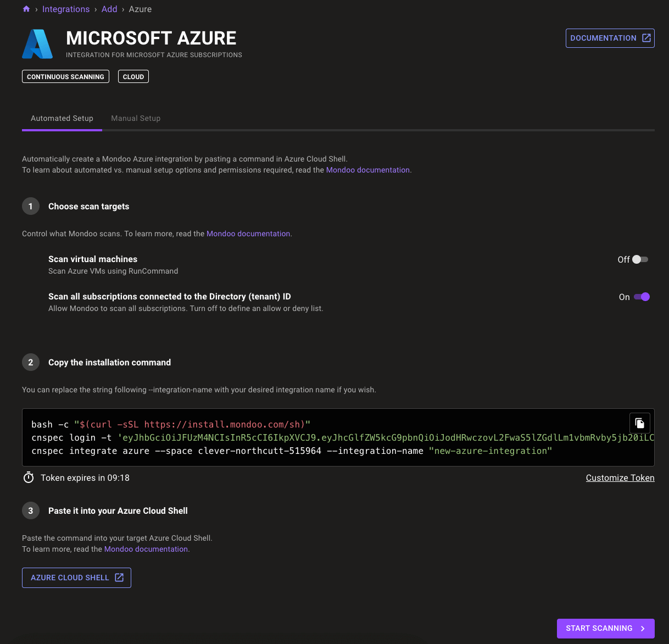Click the step 3 number badge
Image resolution: width=669 pixels, height=644 pixels.
[31, 510]
